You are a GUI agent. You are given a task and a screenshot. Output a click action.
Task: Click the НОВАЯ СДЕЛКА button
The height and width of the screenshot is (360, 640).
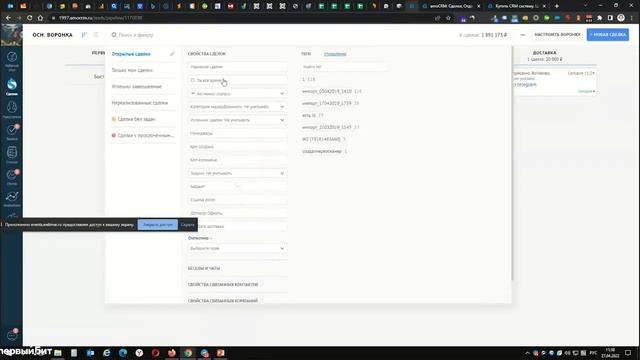(x=608, y=35)
